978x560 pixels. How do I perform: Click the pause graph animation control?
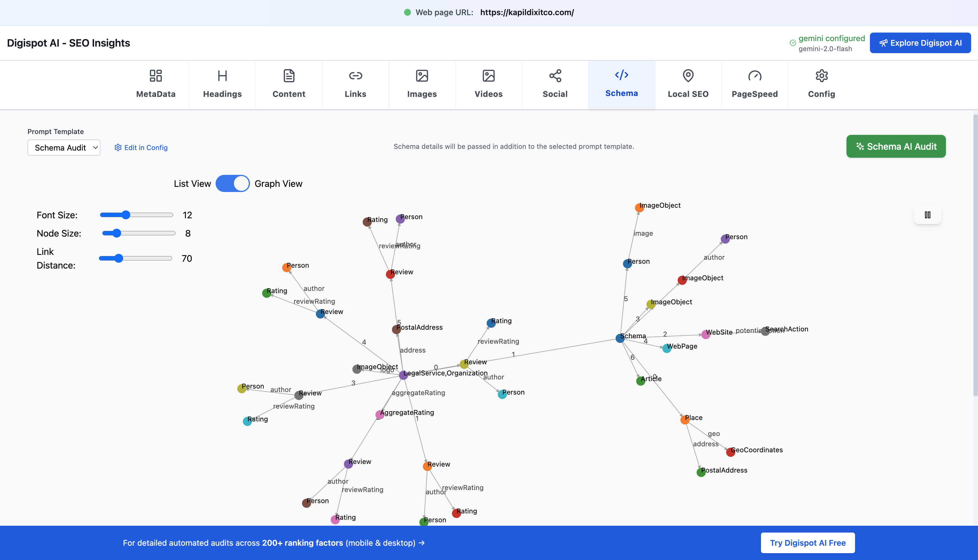tap(927, 215)
